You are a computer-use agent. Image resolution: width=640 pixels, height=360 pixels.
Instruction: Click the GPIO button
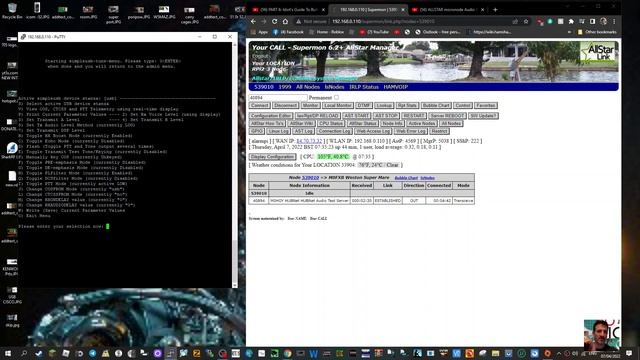click(x=257, y=131)
